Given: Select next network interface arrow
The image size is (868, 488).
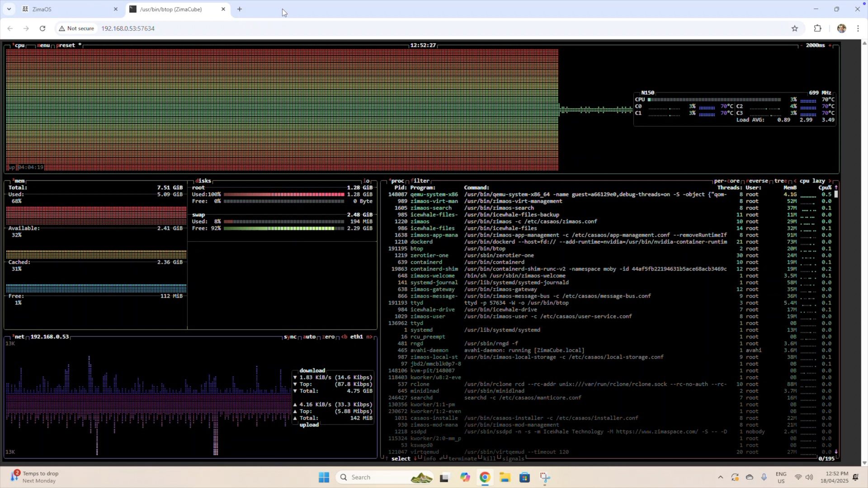Looking at the screenshot, I should tap(370, 337).
